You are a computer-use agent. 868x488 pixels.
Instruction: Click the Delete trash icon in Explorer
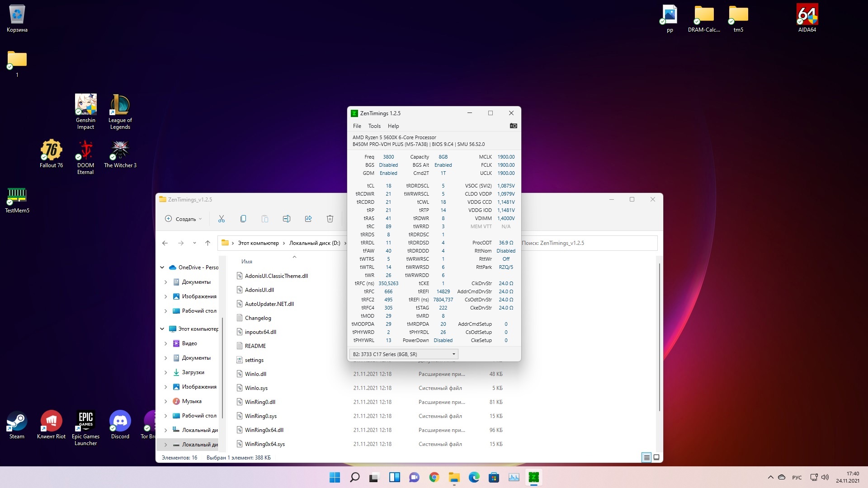pos(330,219)
